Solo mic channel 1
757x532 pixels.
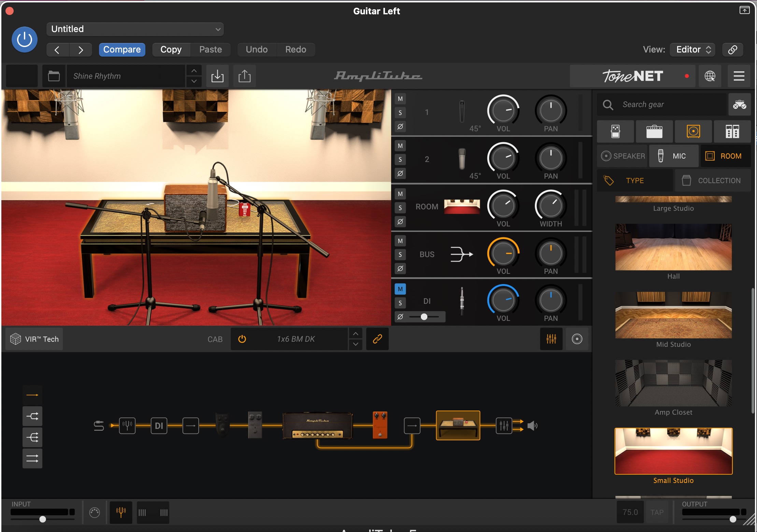point(400,113)
